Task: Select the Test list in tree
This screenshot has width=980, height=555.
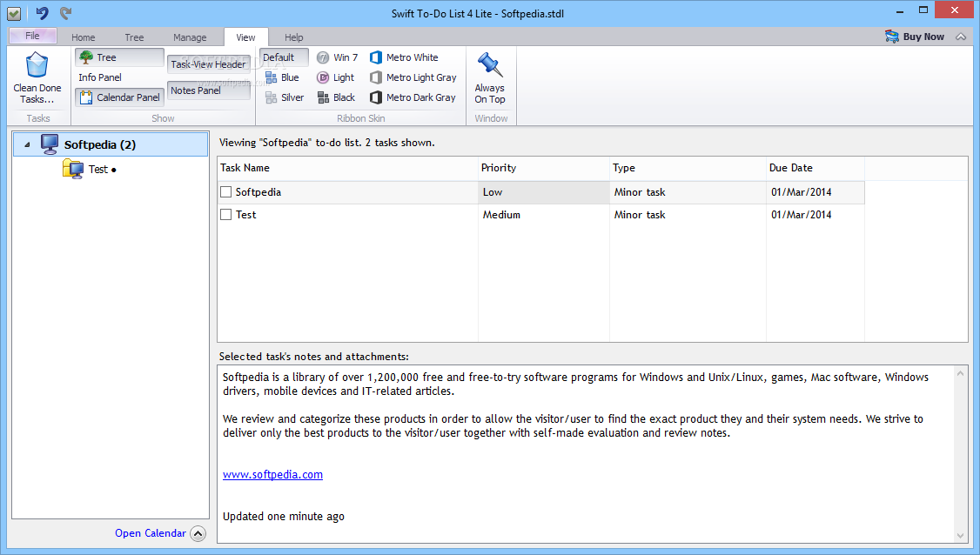Action: click(x=98, y=170)
